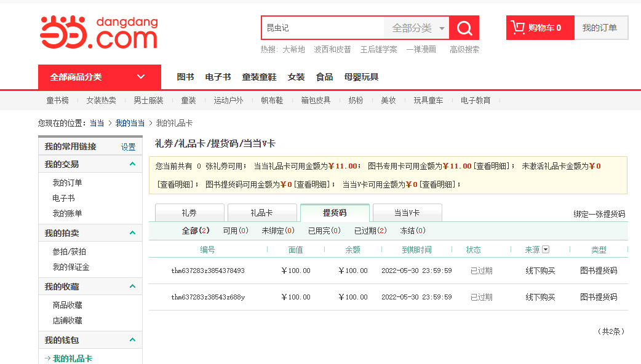Go to 图书 category
This screenshot has width=641, height=364.
point(185,77)
